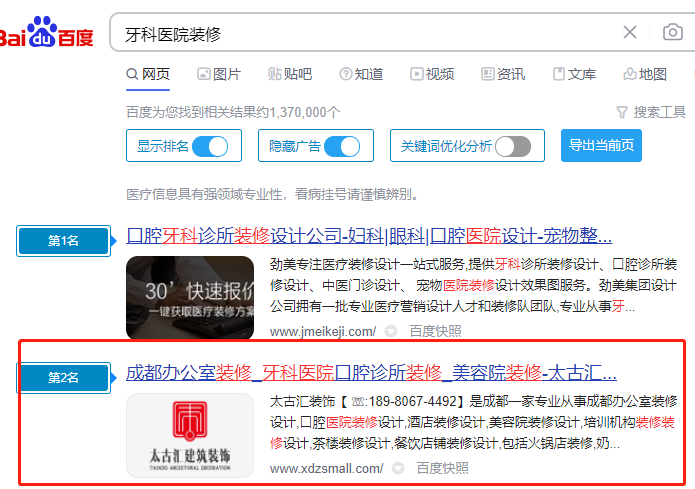Switch to the 图片 tab
This screenshot has width=695, height=489.
[x=219, y=74]
